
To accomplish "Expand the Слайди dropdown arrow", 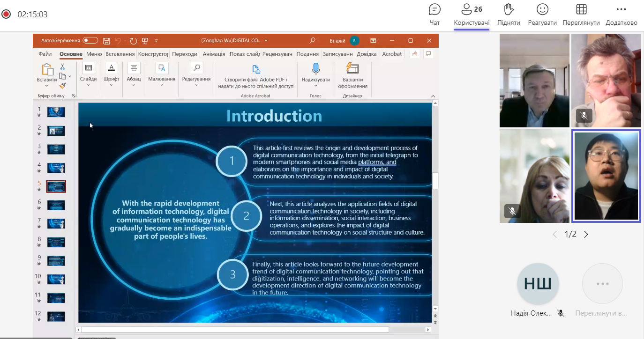I will pos(88,85).
